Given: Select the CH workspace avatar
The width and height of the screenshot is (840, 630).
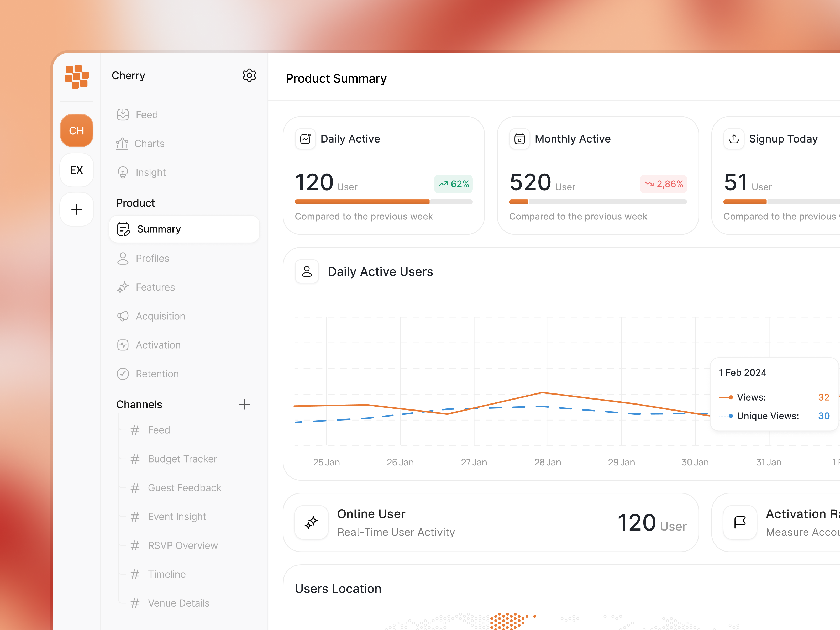Looking at the screenshot, I should (76, 130).
